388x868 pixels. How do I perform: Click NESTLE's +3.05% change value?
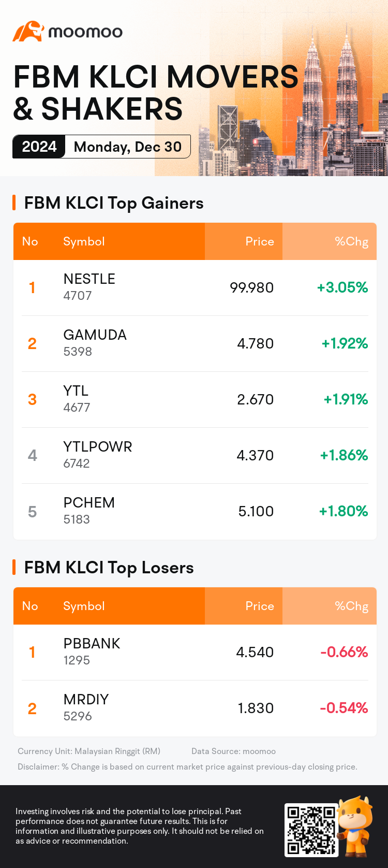tap(342, 287)
